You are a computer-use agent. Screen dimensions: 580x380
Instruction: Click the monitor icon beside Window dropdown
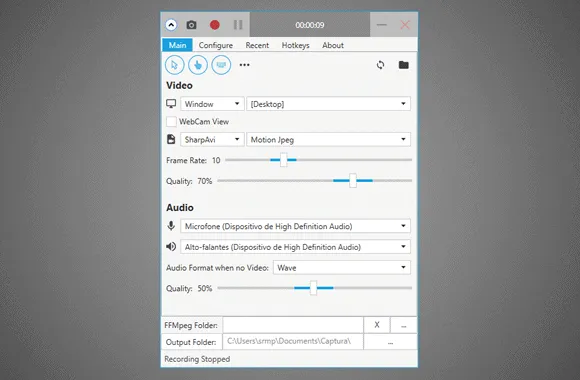[x=171, y=104]
